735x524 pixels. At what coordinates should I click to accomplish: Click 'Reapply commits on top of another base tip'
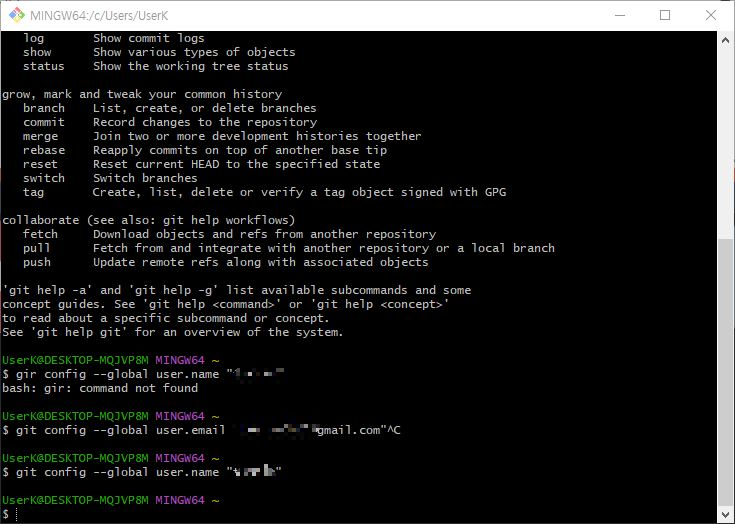[x=240, y=150]
